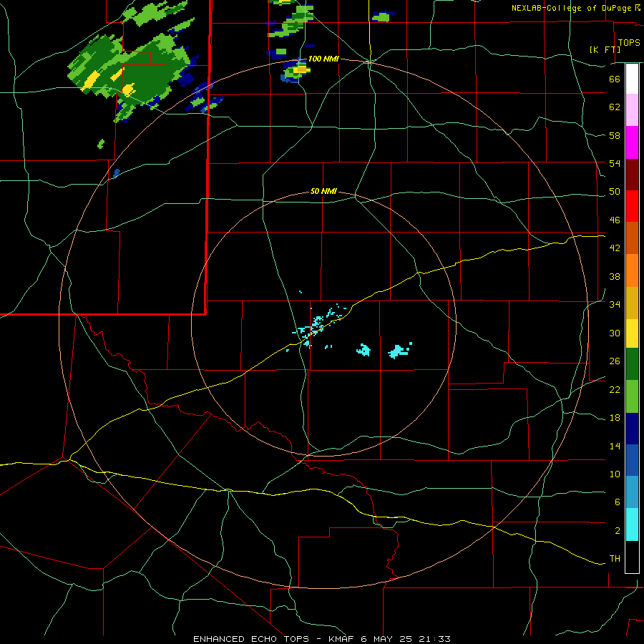Click the 50 NMI range ring label
The width and height of the screenshot is (644, 644).
click(323, 191)
